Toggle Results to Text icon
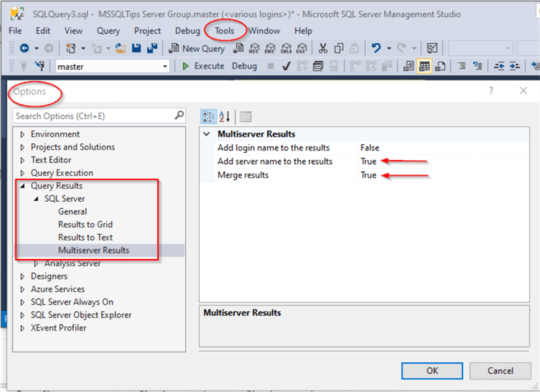The height and width of the screenshot is (392, 540). (408, 66)
